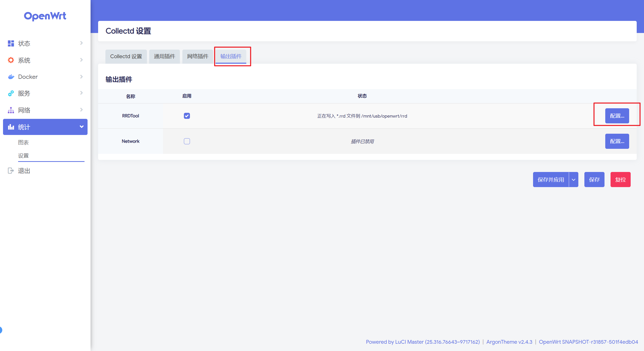Click the ArgonTheme v2.4.3 footer link
644x351 pixels.
509,342
